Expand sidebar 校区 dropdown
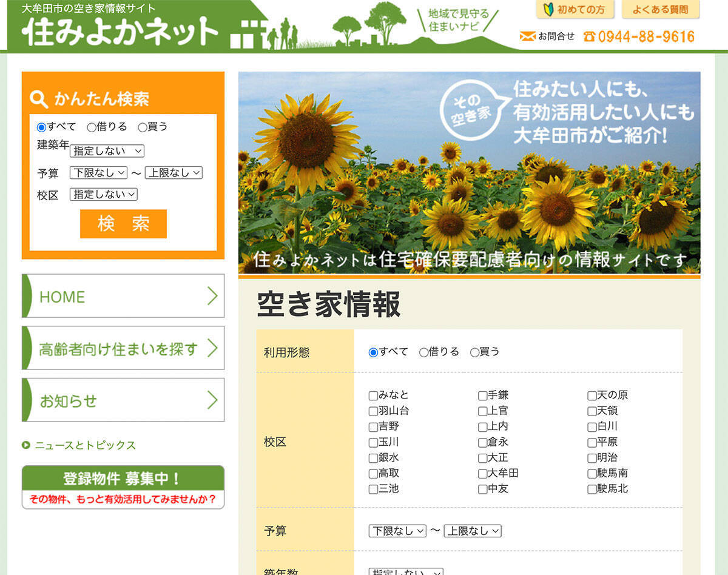The image size is (728, 575). point(104,195)
